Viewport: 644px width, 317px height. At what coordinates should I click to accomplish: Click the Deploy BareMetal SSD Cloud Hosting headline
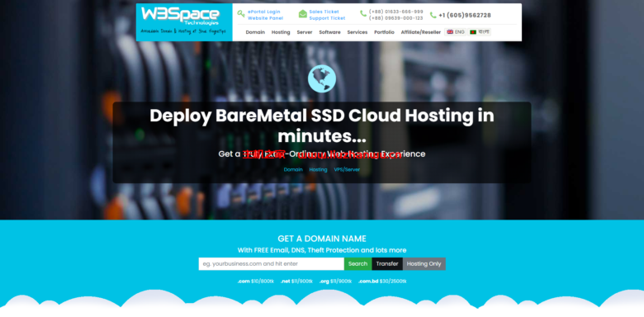coord(322,125)
